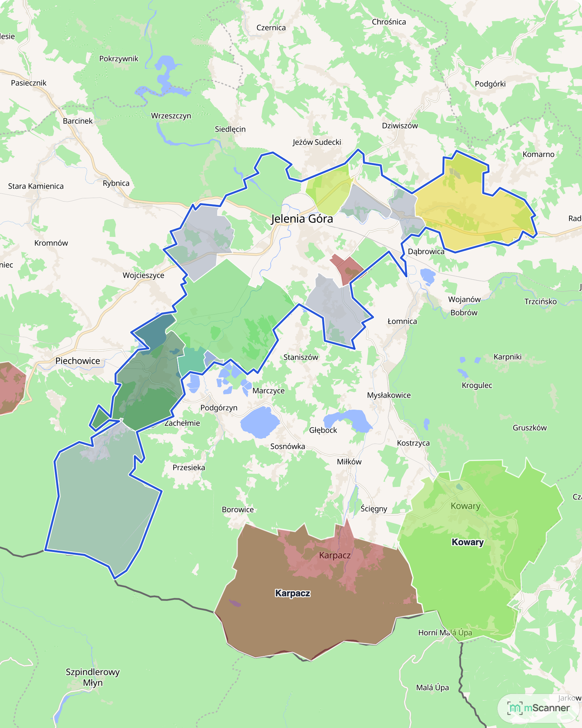Click the Gruszków label
Screen dimensions: 582x728
coord(530,428)
